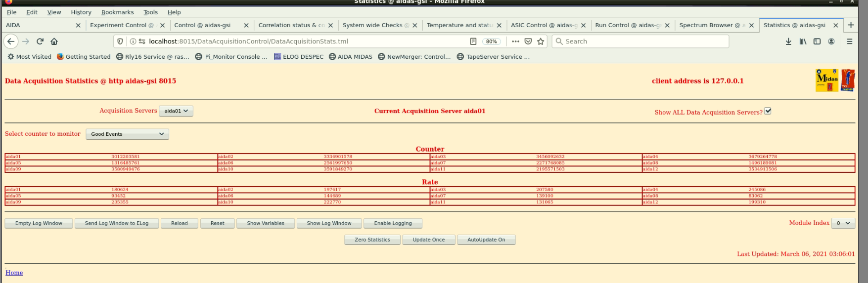Toggle reader view icon in address bar

point(473,41)
